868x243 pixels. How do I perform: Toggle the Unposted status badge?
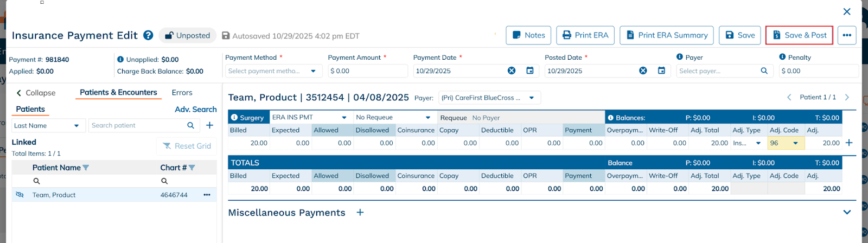pyautogui.click(x=187, y=35)
